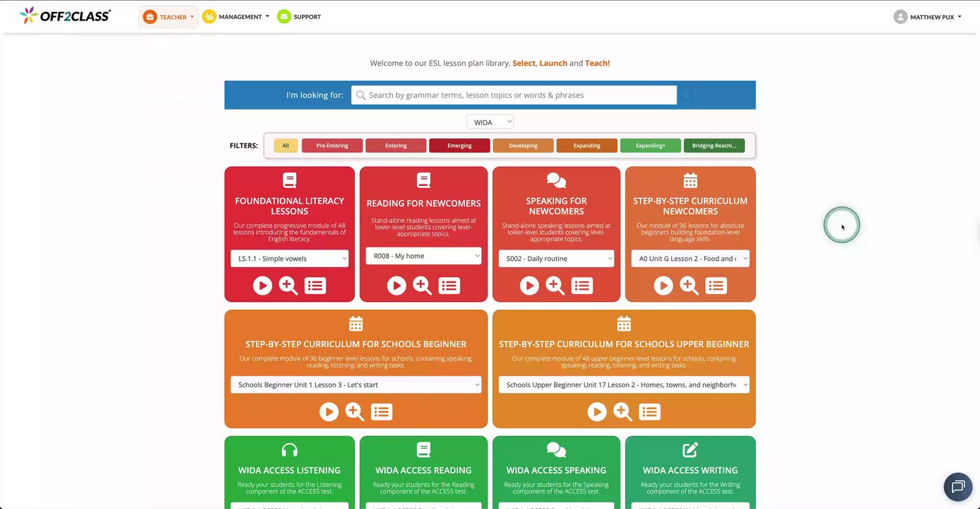
Task: Open the chat widget icon
Action: pos(958,486)
